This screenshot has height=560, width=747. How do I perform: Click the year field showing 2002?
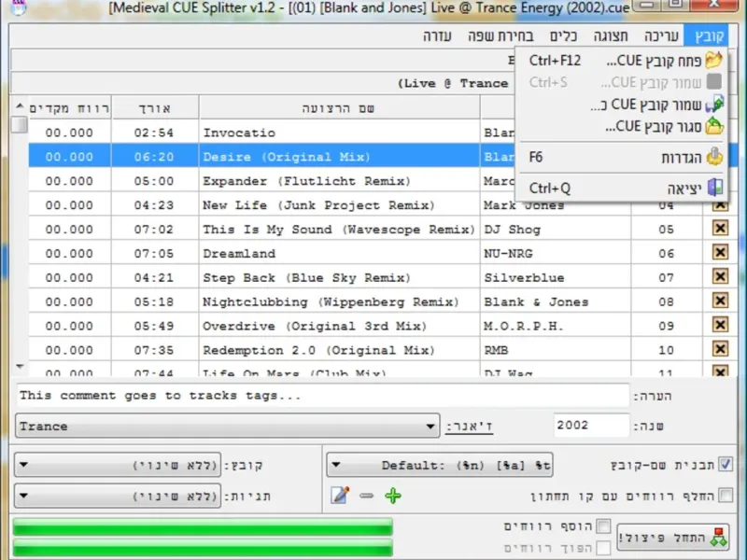click(x=591, y=426)
